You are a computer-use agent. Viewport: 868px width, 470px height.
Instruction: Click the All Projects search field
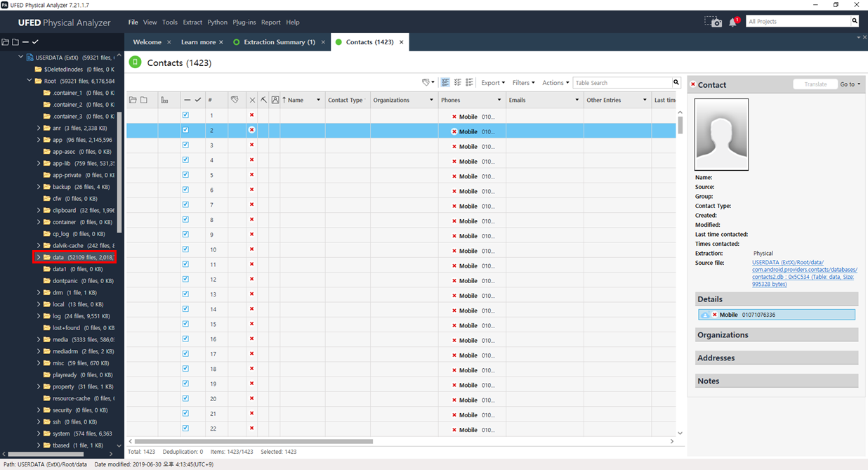pos(798,22)
